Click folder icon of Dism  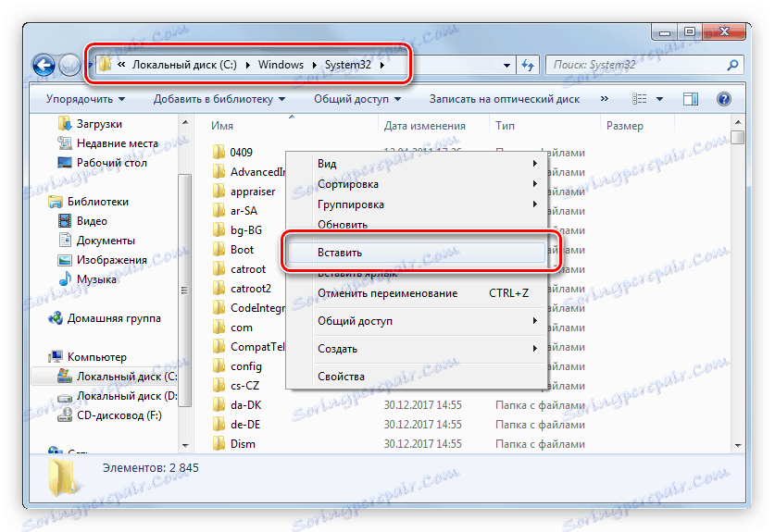tap(219, 443)
